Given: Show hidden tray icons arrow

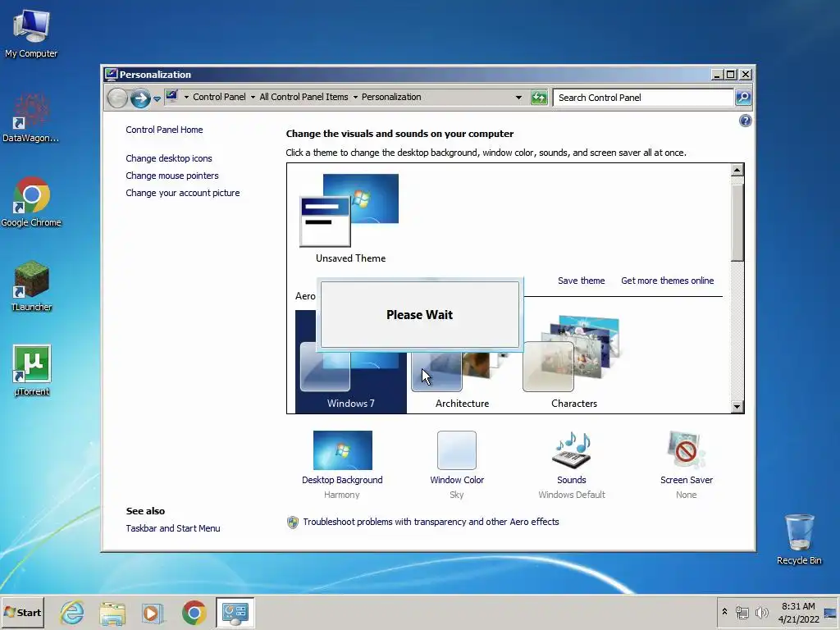Looking at the screenshot, I should click(724, 612).
